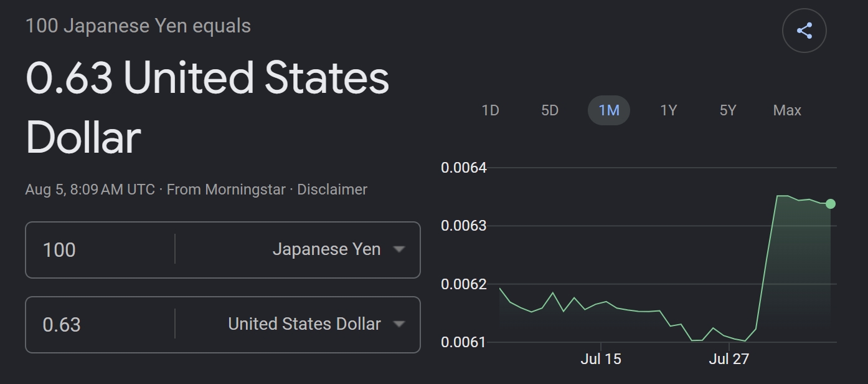Viewport: 868px width, 384px height.
Task: Switch to the 5Y range
Action: pos(728,110)
